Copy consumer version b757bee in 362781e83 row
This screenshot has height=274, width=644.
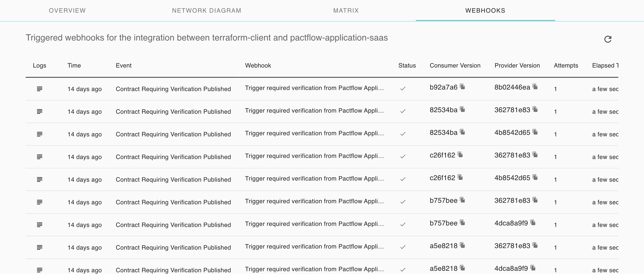point(462,200)
